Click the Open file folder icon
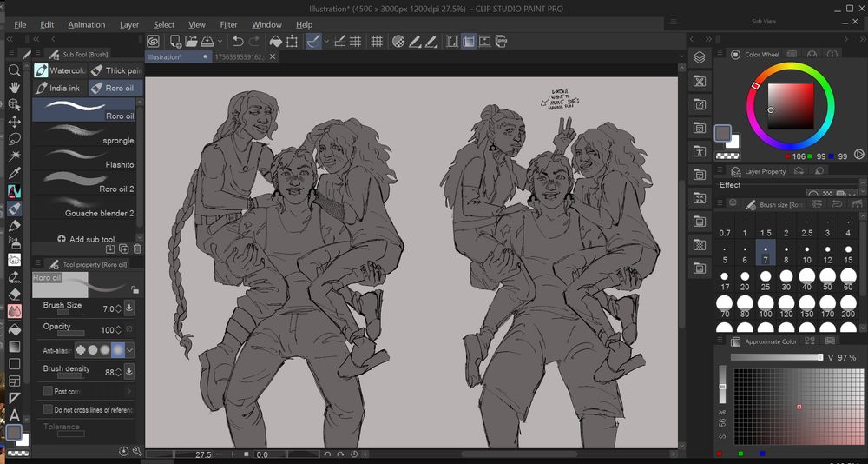Image resolution: width=868 pixels, height=464 pixels. pos(191,41)
